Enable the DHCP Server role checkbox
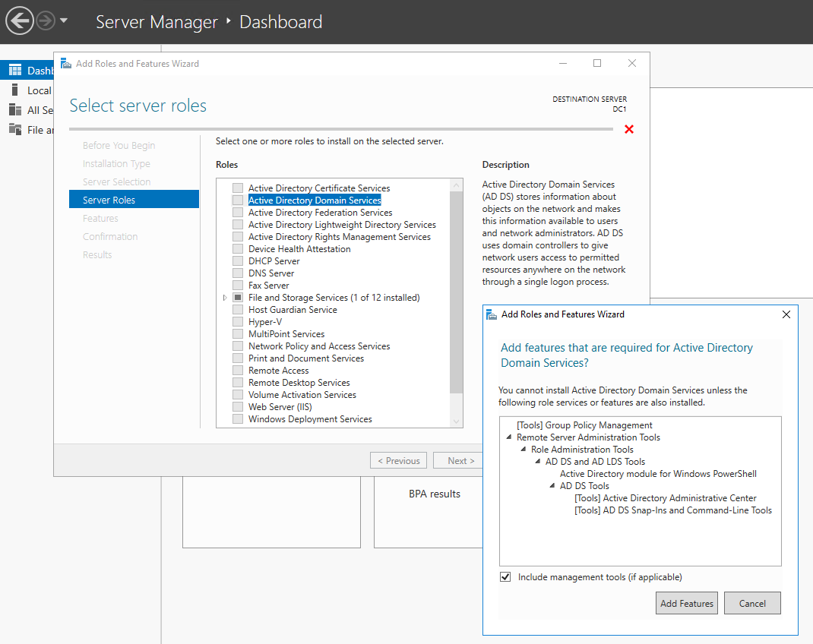 click(238, 260)
